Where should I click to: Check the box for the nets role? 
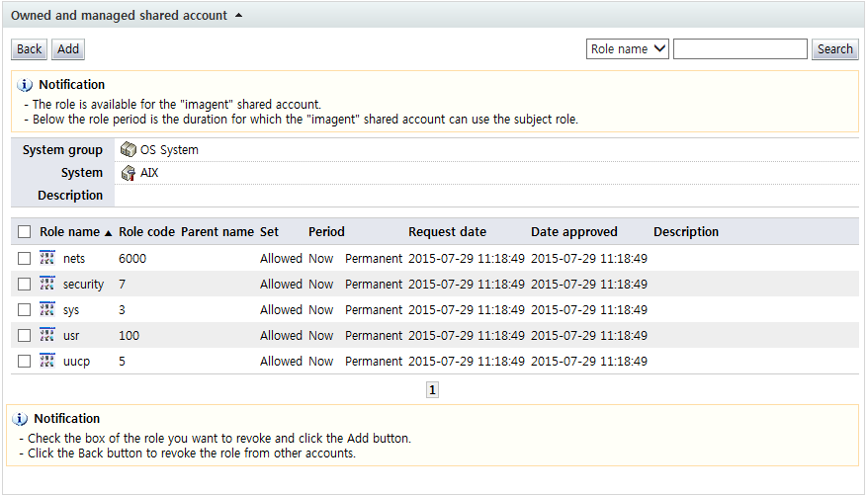25,258
